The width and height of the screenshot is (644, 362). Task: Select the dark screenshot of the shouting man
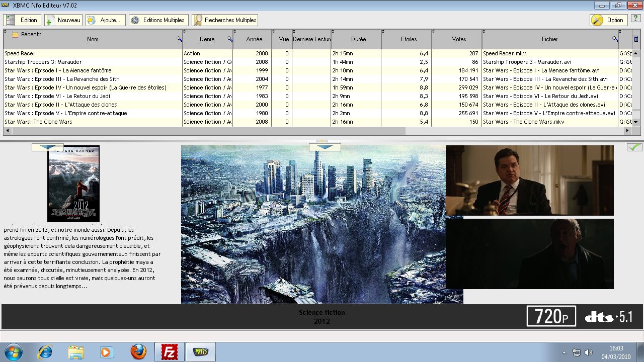530,254
